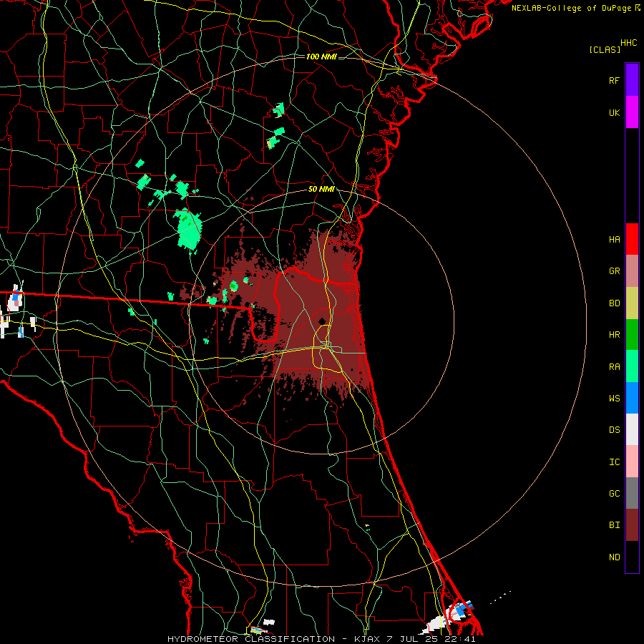The width and height of the screenshot is (644, 644).
Task: Click the black radar site dot
Action: click(322, 321)
